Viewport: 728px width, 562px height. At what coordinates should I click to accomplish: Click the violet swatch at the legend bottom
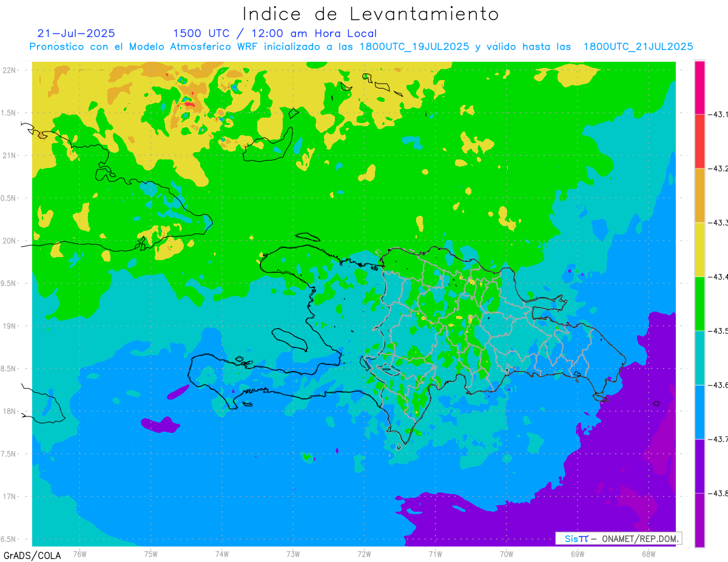coord(699,520)
